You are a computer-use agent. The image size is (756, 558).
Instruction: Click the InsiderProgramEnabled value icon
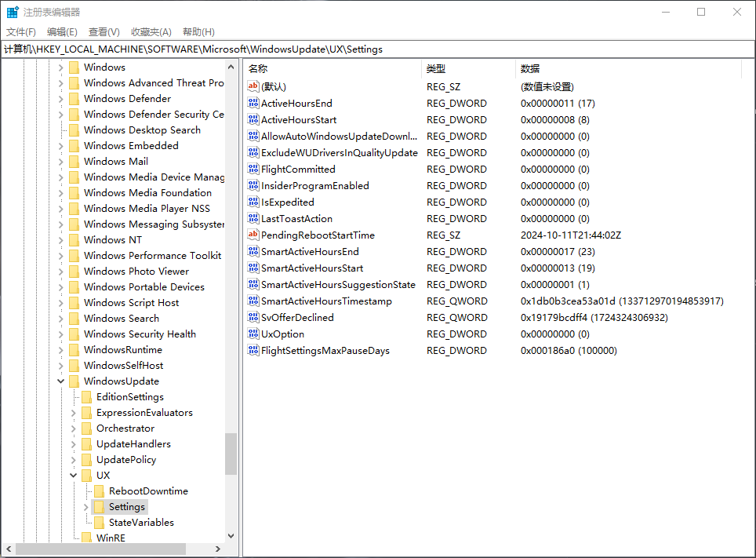click(x=253, y=185)
